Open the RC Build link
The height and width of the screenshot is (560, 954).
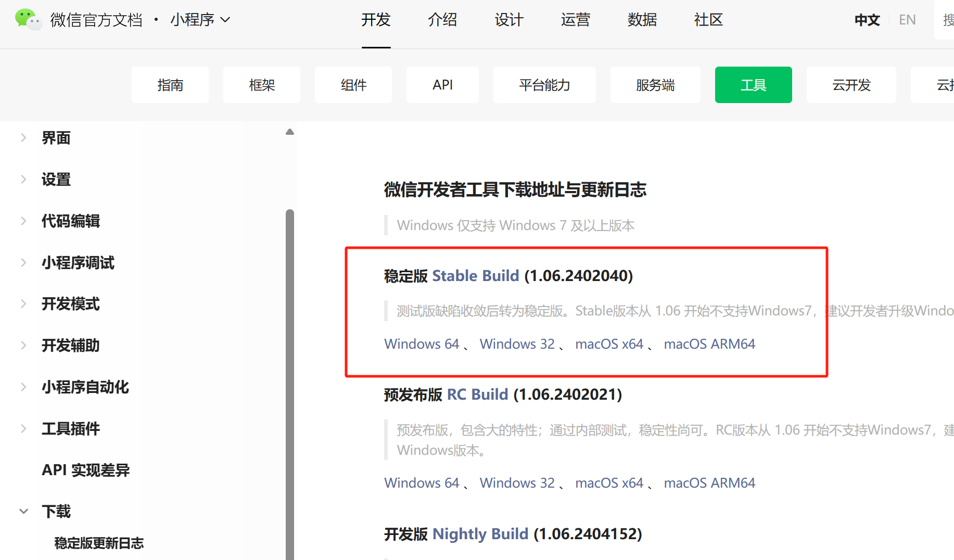pyautogui.click(x=478, y=394)
